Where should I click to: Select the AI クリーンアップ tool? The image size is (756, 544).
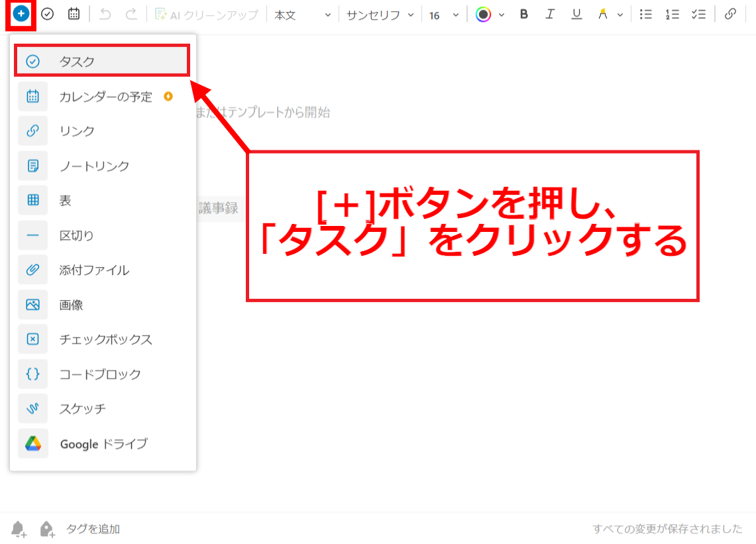click(206, 14)
